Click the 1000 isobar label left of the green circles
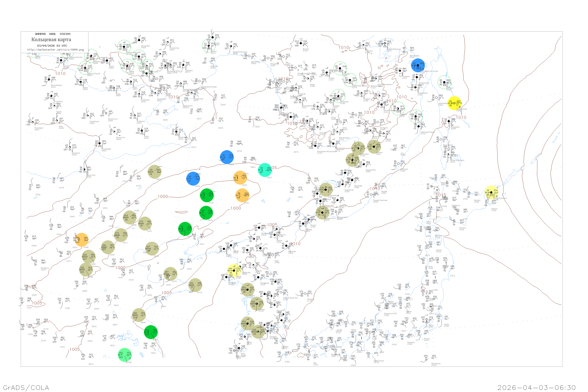The height and width of the screenshot is (392, 588). [163, 197]
